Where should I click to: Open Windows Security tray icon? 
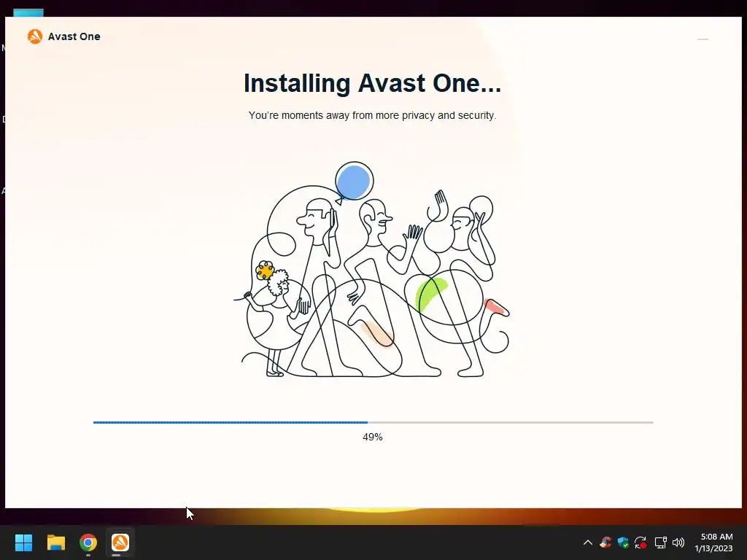coord(623,542)
